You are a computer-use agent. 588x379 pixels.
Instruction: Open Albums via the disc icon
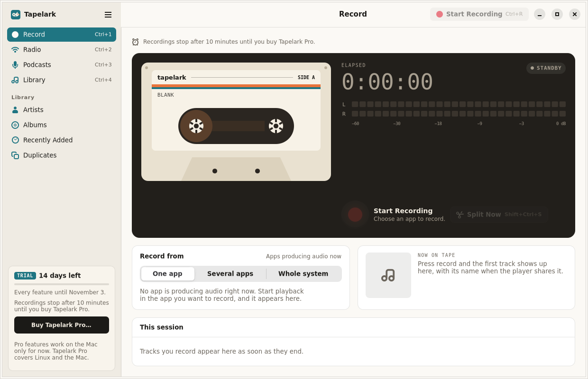pos(15,125)
